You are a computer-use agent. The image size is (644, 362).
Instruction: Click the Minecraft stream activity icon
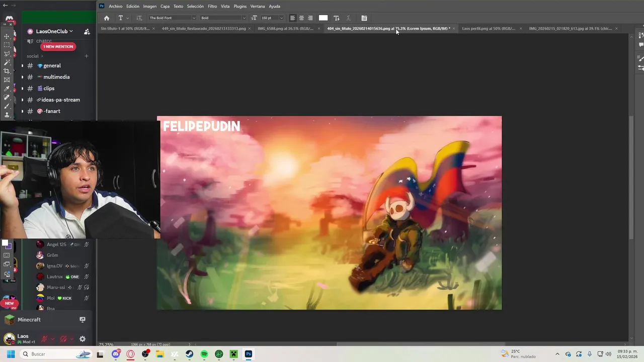pos(83,319)
